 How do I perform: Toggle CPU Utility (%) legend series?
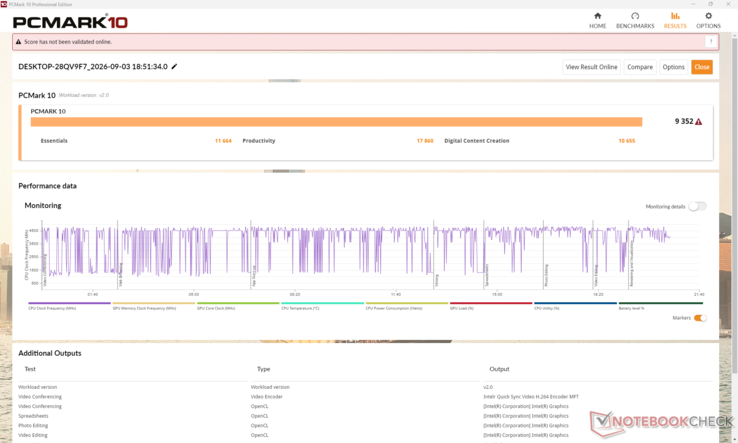[575, 306]
